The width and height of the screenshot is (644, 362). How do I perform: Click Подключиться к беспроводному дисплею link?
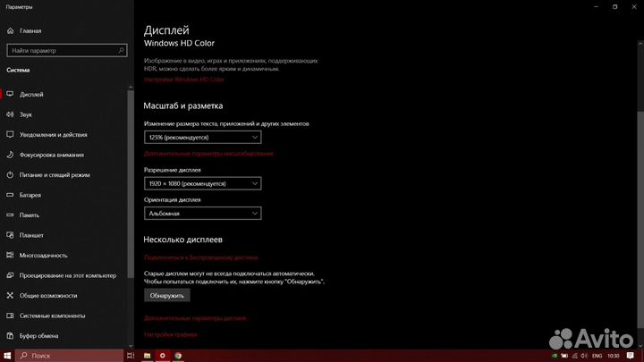coord(201,257)
